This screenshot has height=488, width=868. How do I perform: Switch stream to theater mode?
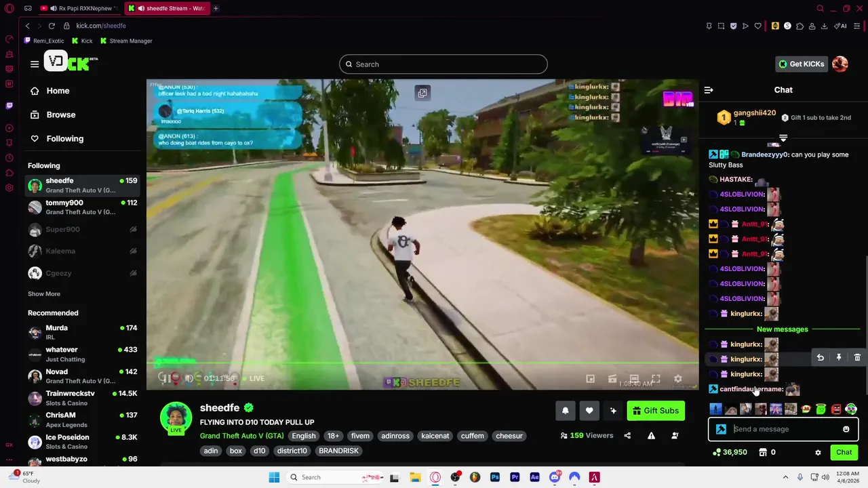coord(634,379)
